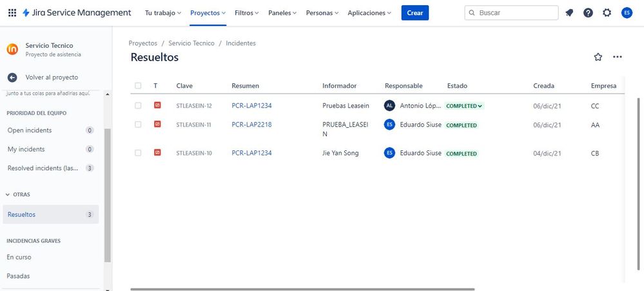The height and width of the screenshot is (291, 644).
Task: Click the ES avatar in STLEASEIN-11 row
Action: [x=389, y=125]
